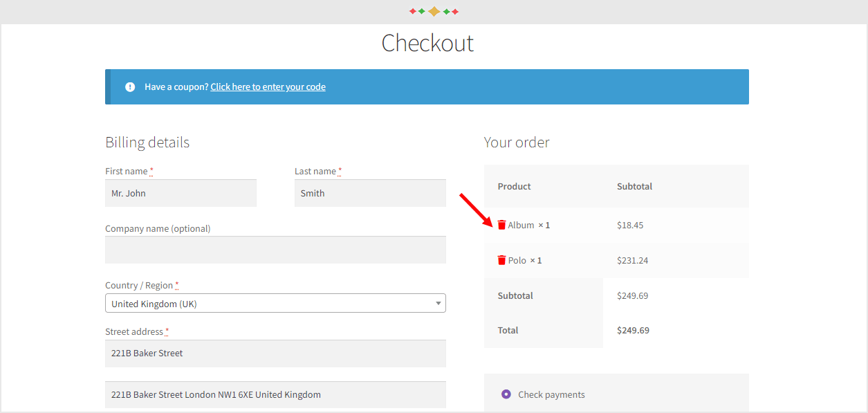Select the Check payments radio button
The image size is (868, 413).
click(506, 394)
